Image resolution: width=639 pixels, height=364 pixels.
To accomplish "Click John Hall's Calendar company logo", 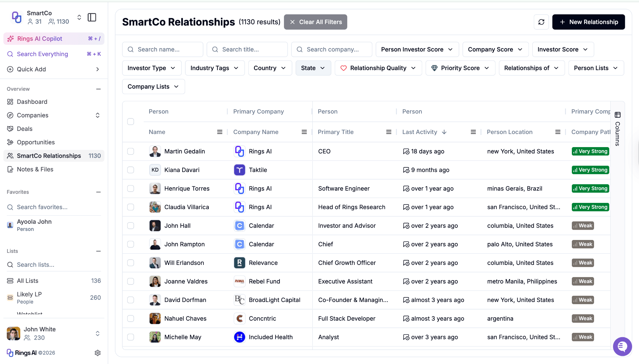I will pyautogui.click(x=240, y=226).
